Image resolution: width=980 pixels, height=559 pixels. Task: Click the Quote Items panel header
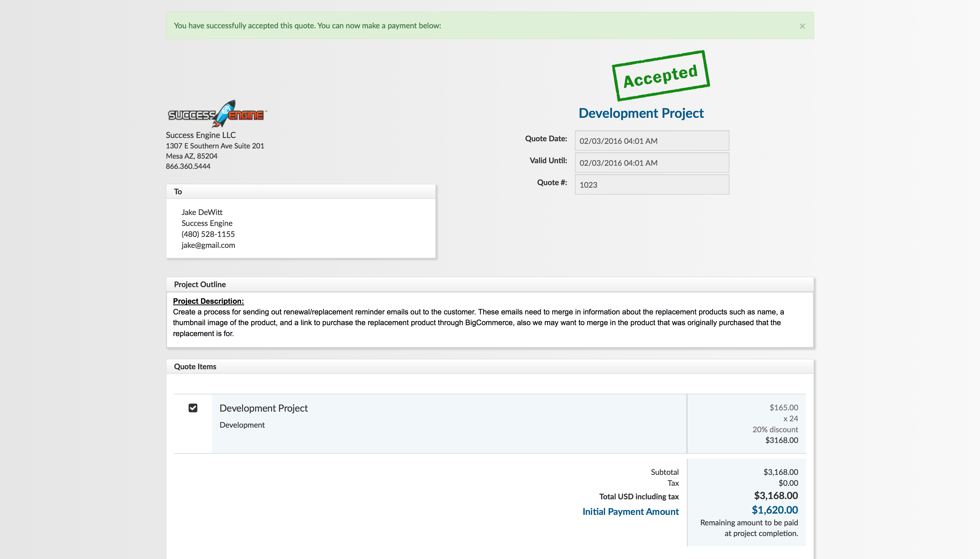[195, 367]
